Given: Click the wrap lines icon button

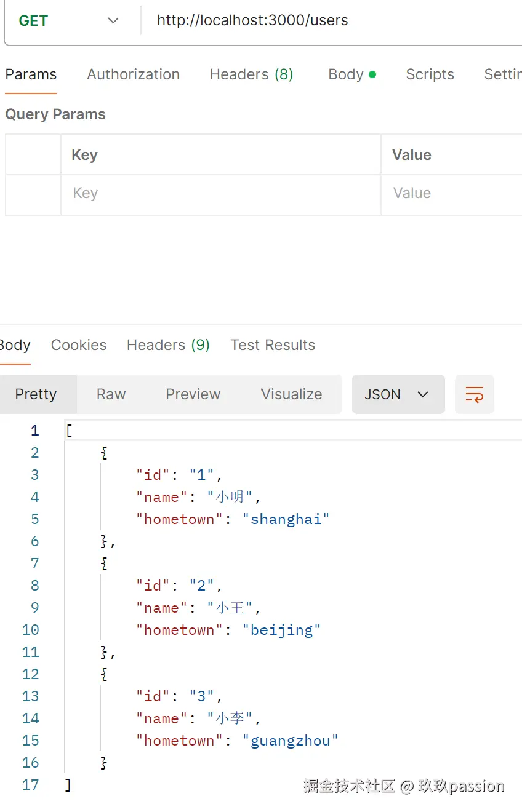Looking at the screenshot, I should click(x=474, y=394).
